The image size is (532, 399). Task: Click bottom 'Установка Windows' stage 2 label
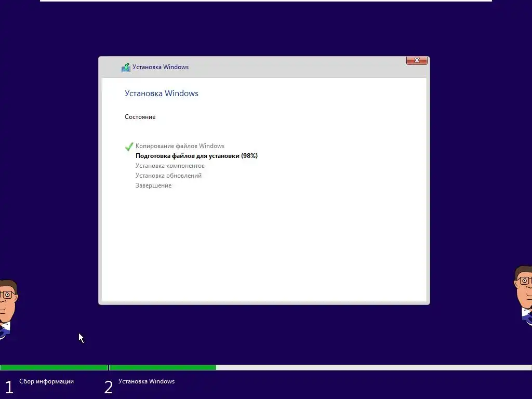click(146, 381)
